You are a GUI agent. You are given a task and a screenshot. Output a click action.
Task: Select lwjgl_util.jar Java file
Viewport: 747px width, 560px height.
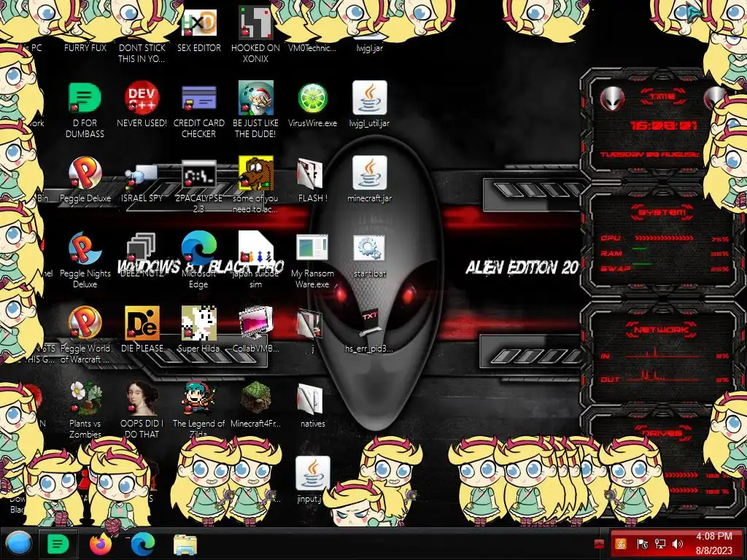coord(370,98)
